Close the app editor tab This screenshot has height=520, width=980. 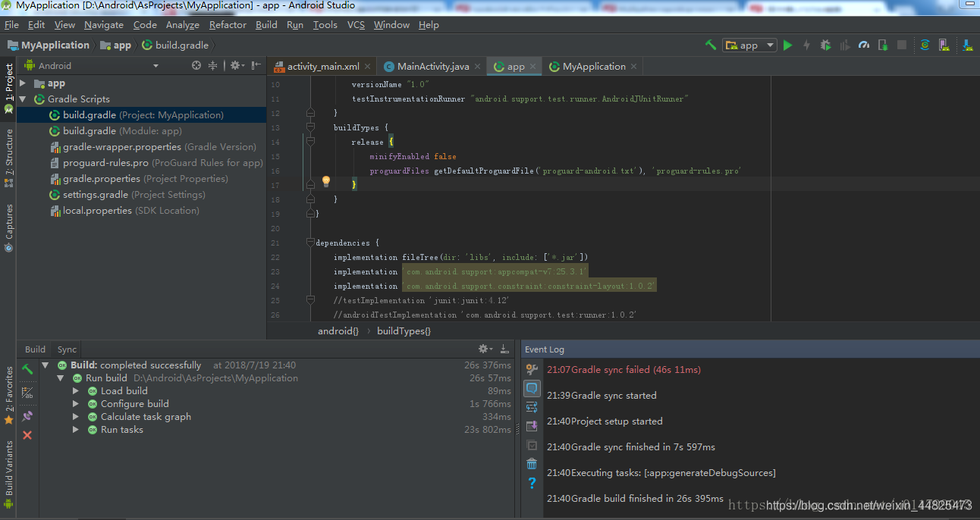coord(532,67)
